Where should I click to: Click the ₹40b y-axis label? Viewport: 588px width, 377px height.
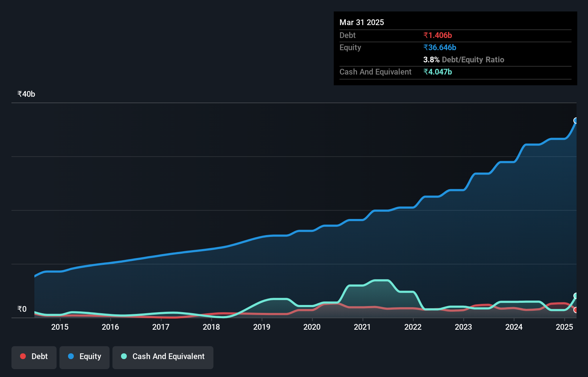(x=26, y=94)
